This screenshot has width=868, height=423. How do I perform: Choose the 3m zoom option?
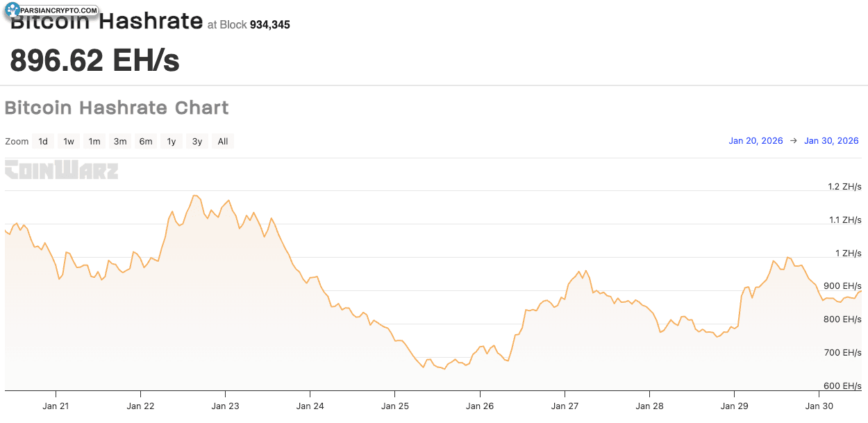[120, 142]
